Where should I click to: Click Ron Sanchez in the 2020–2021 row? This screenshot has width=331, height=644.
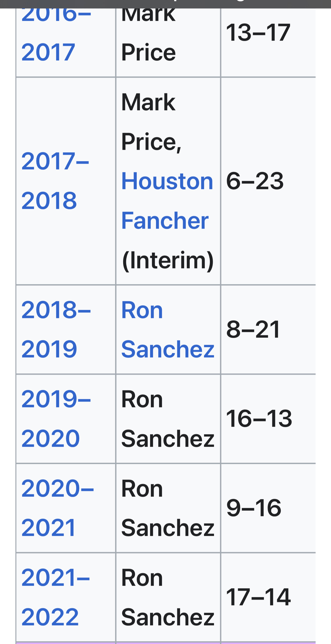168,508
